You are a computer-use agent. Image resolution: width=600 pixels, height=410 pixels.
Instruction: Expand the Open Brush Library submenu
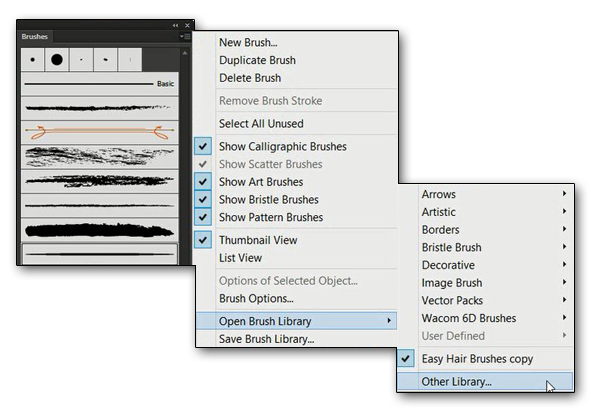pos(296,321)
